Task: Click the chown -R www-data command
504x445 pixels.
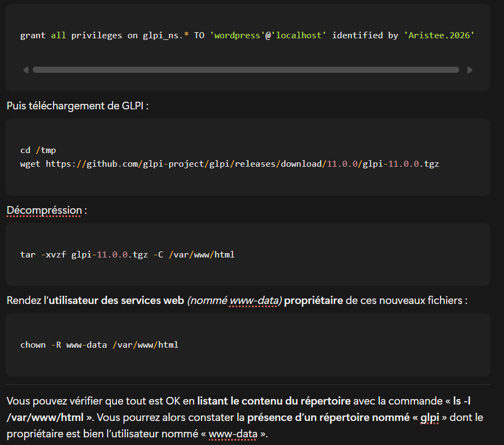Action: [x=99, y=344]
